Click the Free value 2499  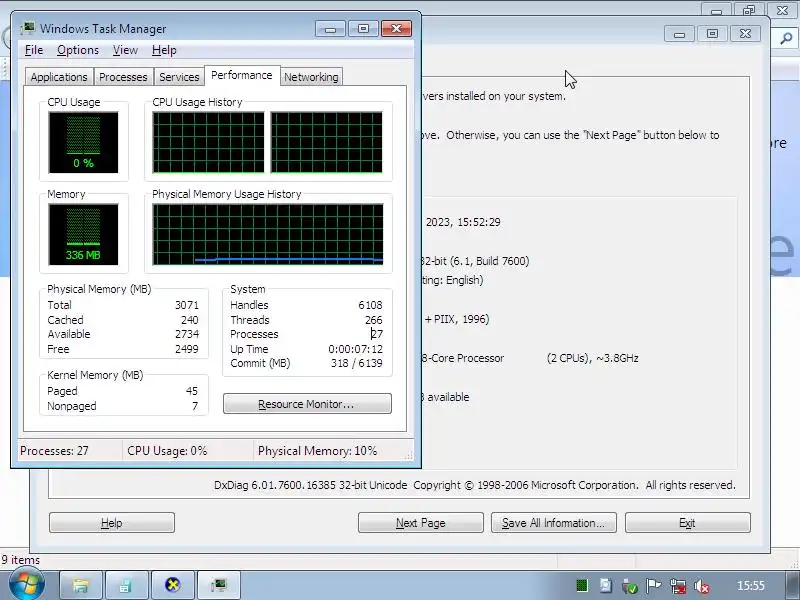pyautogui.click(x=187, y=349)
